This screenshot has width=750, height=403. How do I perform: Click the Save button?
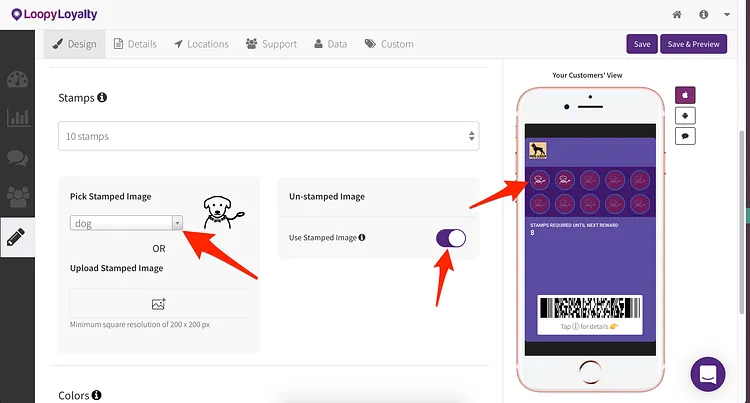(x=642, y=44)
